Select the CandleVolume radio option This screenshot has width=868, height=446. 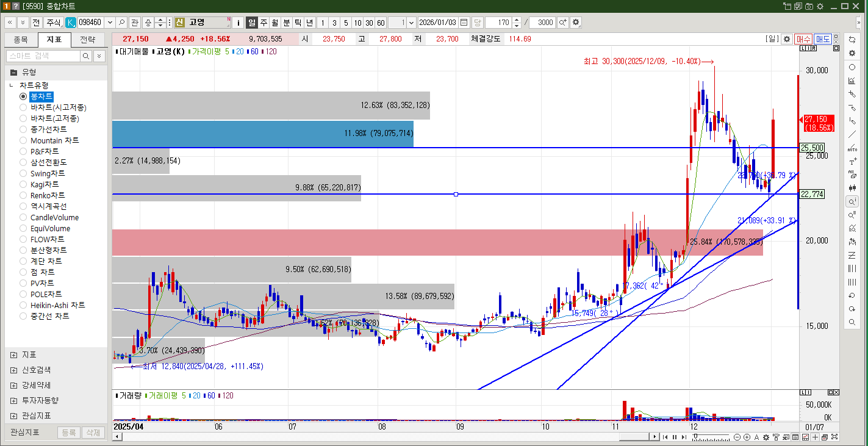23,217
